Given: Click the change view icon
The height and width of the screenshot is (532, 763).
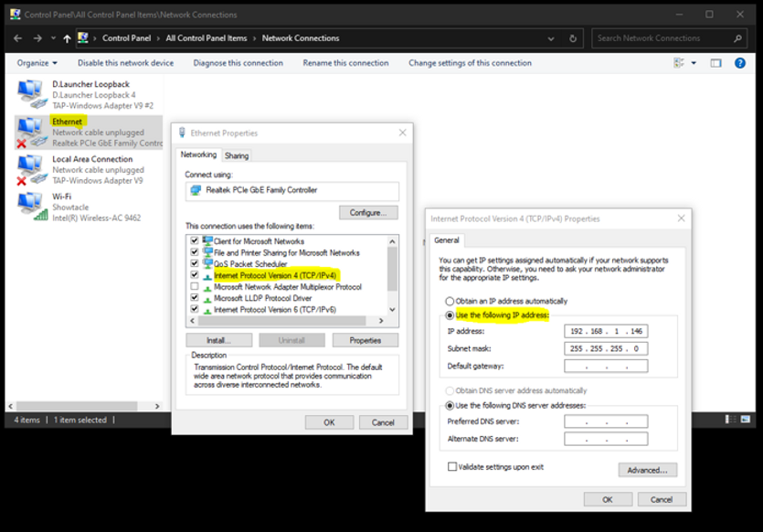Looking at the screenshot, I should click(x=679, y=63).
